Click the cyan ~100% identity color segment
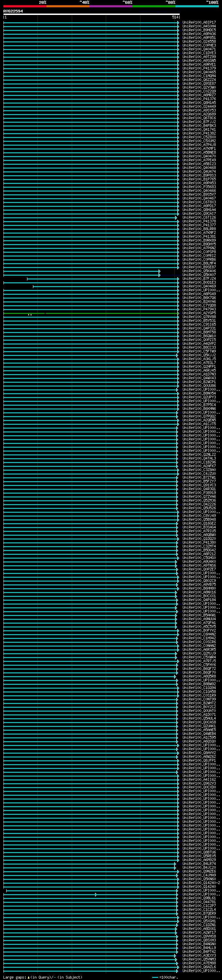222x980 pixels. point(197,6)
